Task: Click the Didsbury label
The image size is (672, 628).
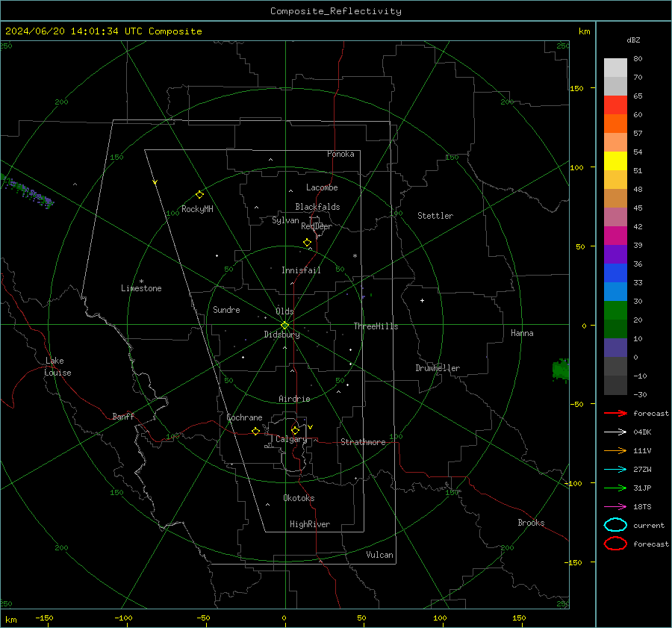Action: pyautogui.click(x=282, y=335)
